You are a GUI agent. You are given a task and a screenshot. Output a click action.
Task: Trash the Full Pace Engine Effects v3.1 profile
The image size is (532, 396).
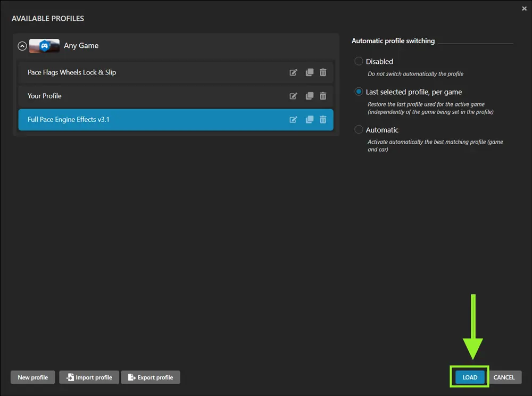[323, 120]
